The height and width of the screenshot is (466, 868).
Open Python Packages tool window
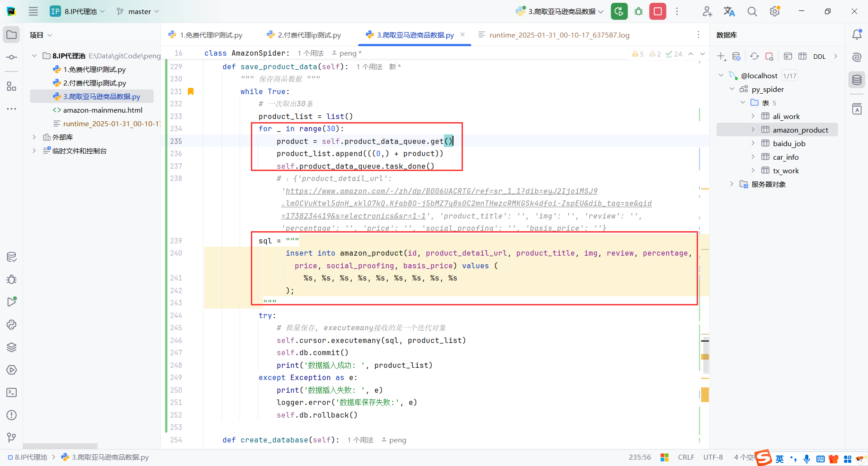click(12, 347)
